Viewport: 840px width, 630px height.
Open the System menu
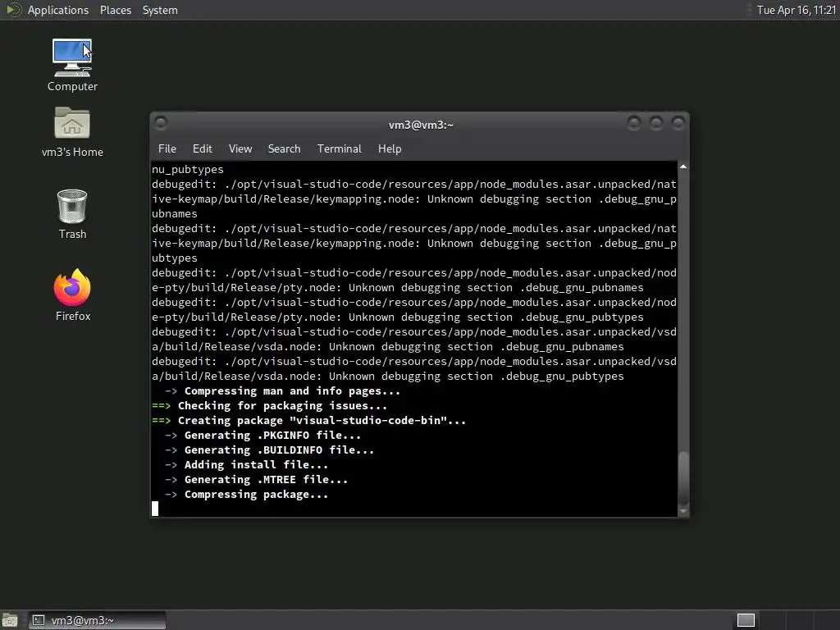[x=160, y=10]
